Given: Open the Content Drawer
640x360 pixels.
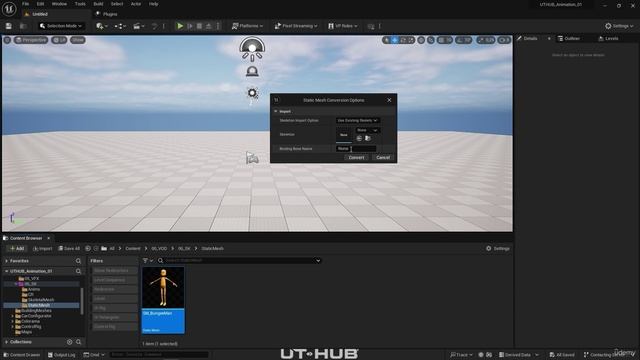Looking at the screenshot, I should pos(22,355).
